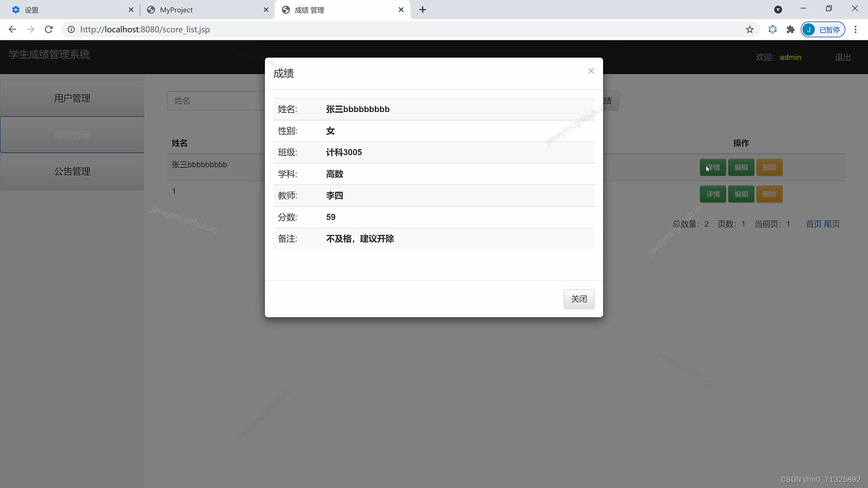868x488 pixels.
Task: Minimize the browser window
Action: 803,9
